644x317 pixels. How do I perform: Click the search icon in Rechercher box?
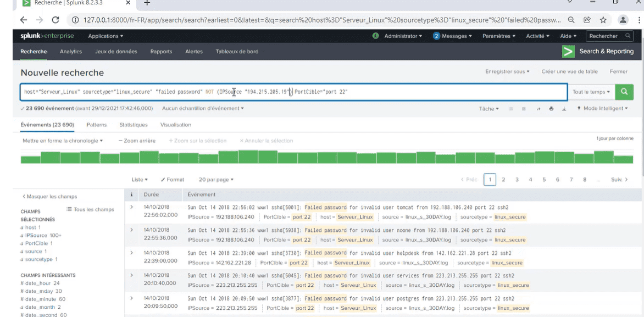point(628,36)
